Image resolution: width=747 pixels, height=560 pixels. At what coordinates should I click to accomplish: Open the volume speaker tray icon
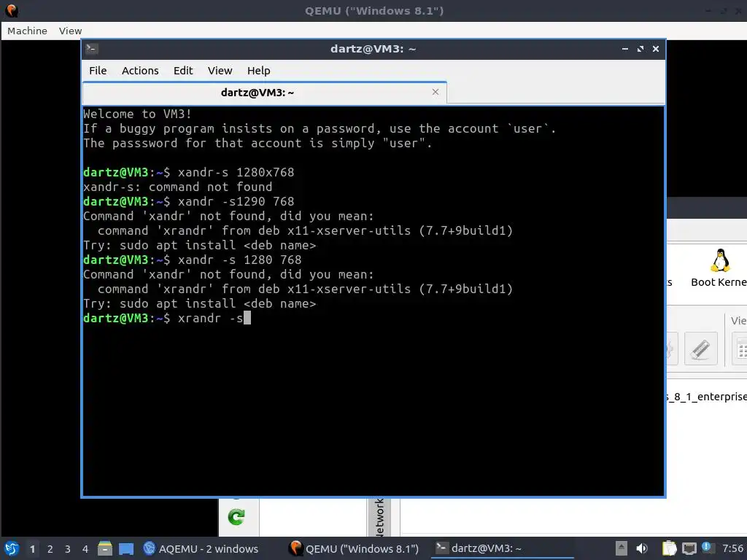click(642, 548)
